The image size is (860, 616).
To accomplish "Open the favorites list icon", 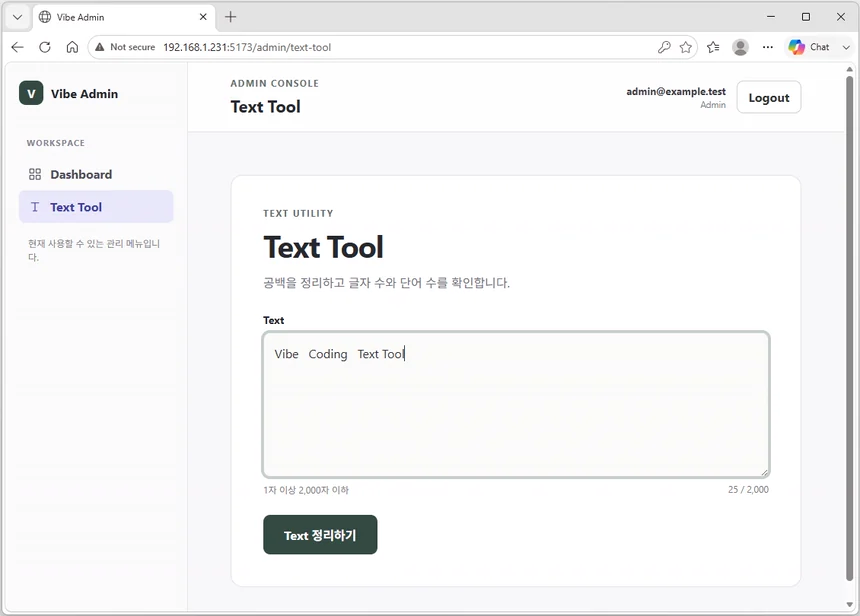I will [713, 47].
